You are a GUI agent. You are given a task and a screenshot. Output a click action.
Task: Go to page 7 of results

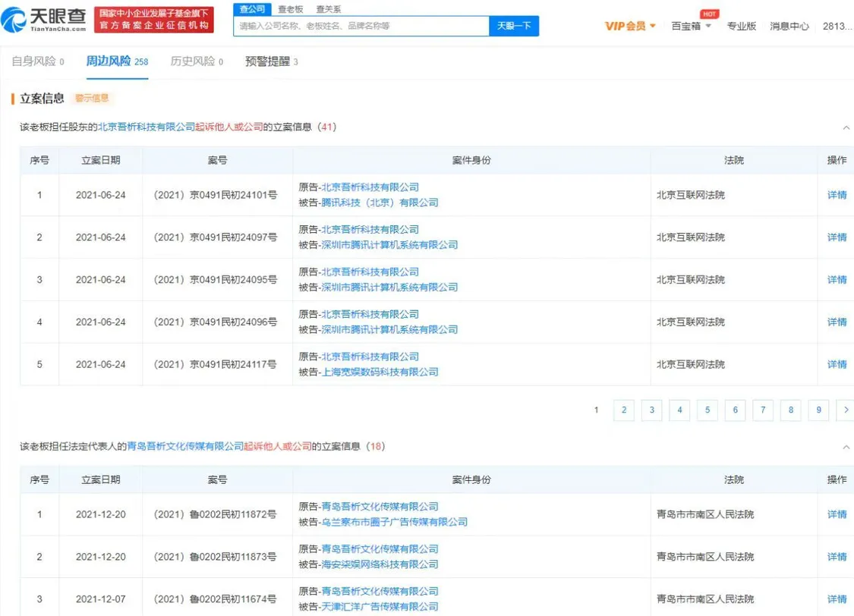coord(763,410)
